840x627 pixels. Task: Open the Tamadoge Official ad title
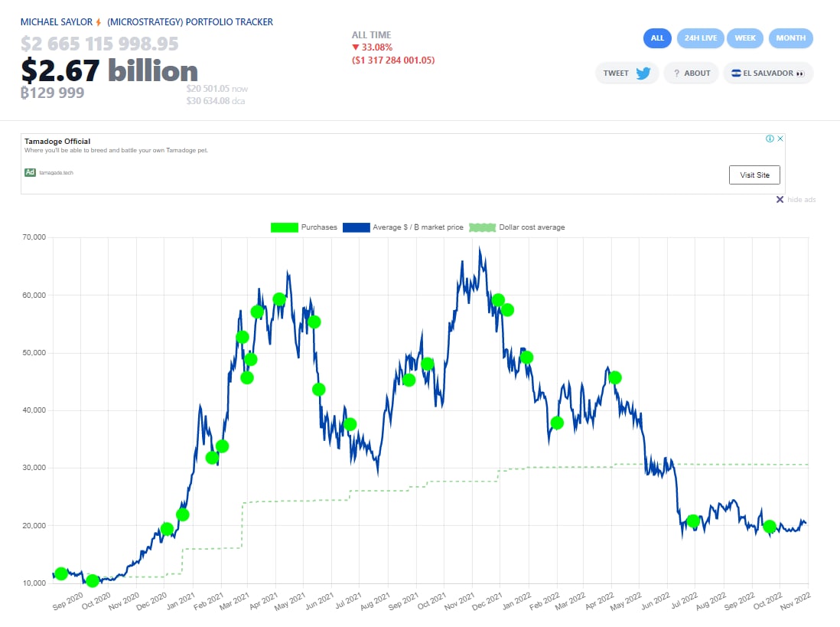coord(57,142)
